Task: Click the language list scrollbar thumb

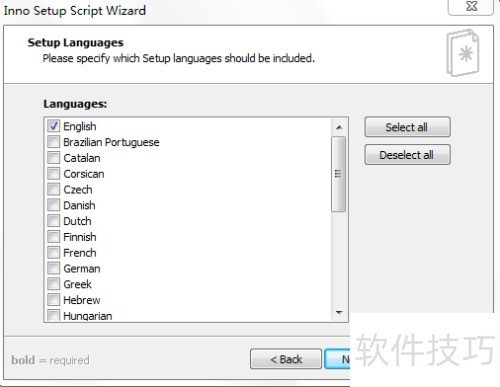Action: coord(339,174)
